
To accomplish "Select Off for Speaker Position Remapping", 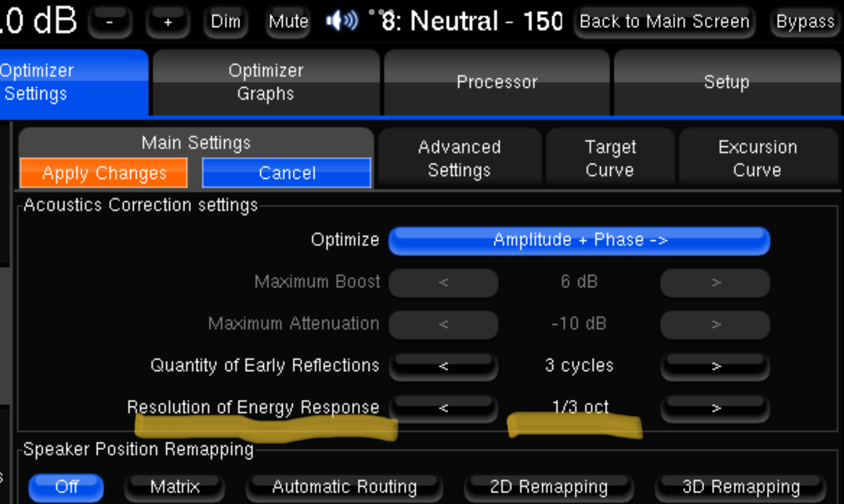I will click(x=66, y=486).
